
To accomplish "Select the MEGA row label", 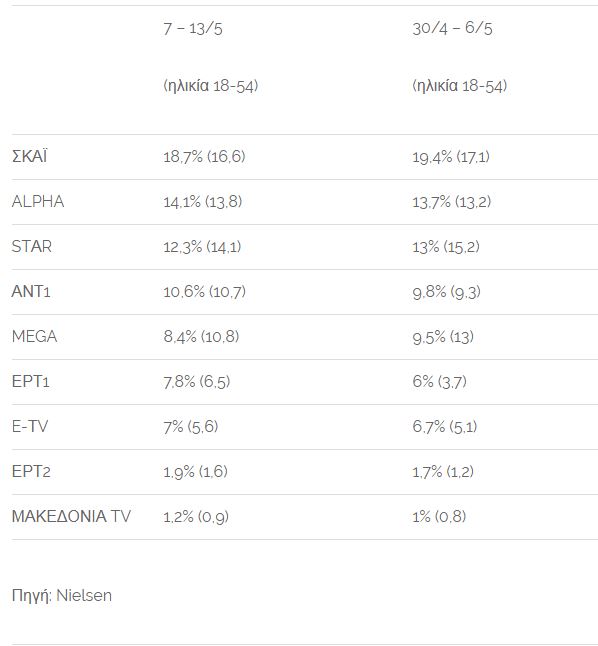I will click(x=34, y=336).
